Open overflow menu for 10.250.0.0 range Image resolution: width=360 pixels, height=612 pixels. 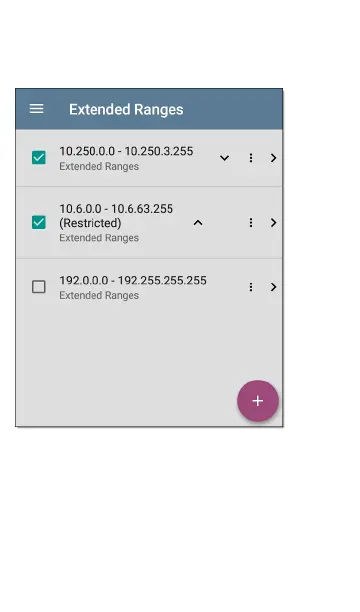tap(251, 158)
